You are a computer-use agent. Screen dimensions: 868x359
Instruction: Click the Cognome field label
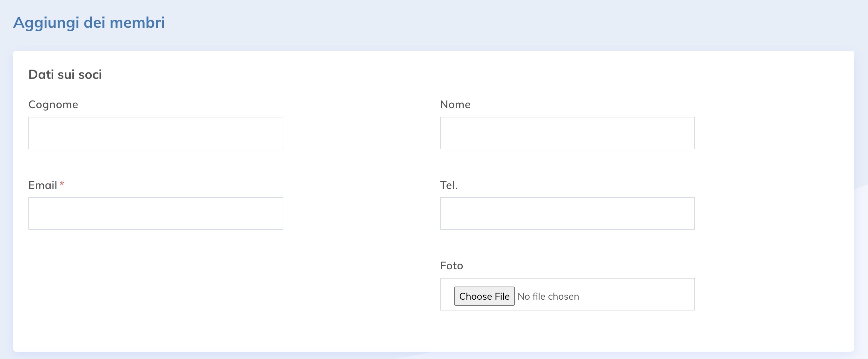[x=53, y=105]
